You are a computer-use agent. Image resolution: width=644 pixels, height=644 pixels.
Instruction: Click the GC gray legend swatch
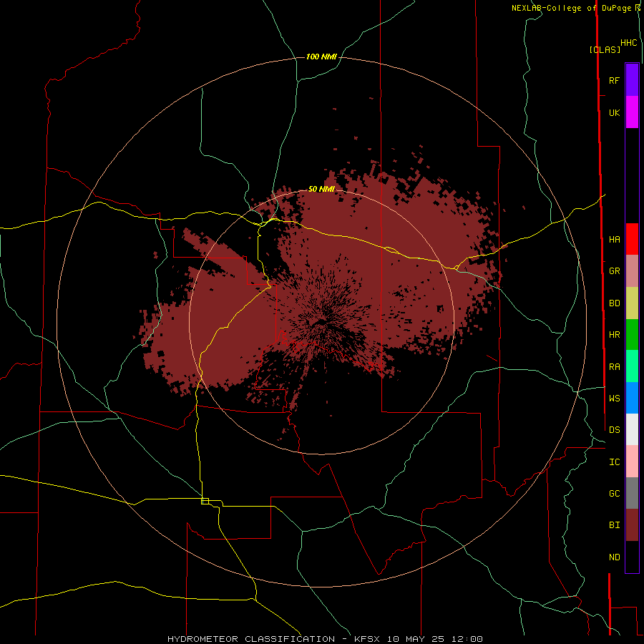pyautogui.click(x=632, y=493)
